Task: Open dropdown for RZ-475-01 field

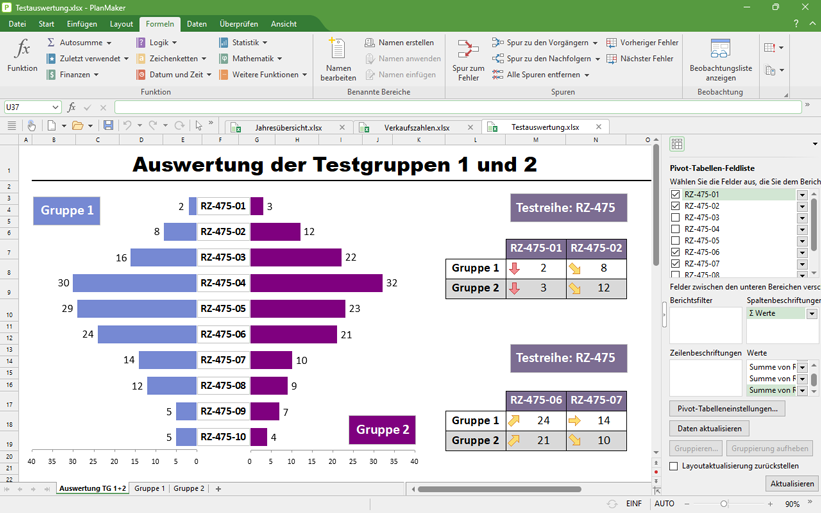Action: click(x=802, y=194)
